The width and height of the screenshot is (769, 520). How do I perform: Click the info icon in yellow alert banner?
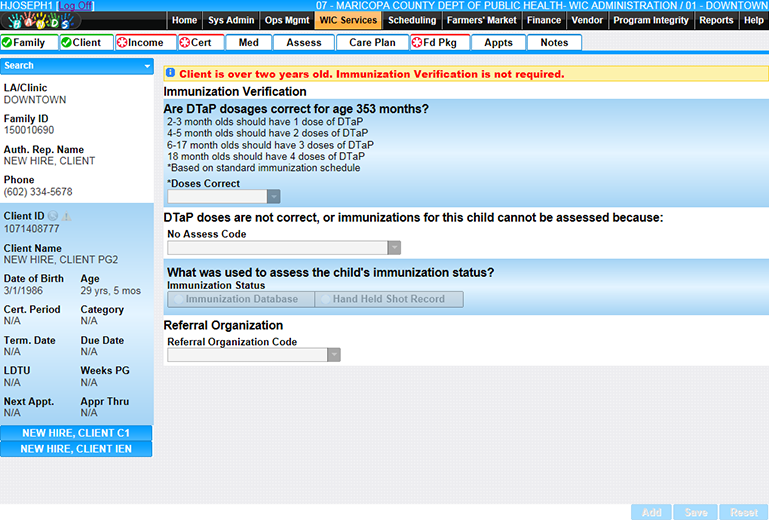click(x=170, y=73)
